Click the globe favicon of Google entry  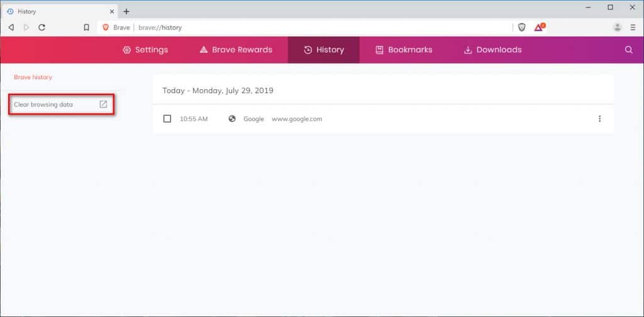232,119
